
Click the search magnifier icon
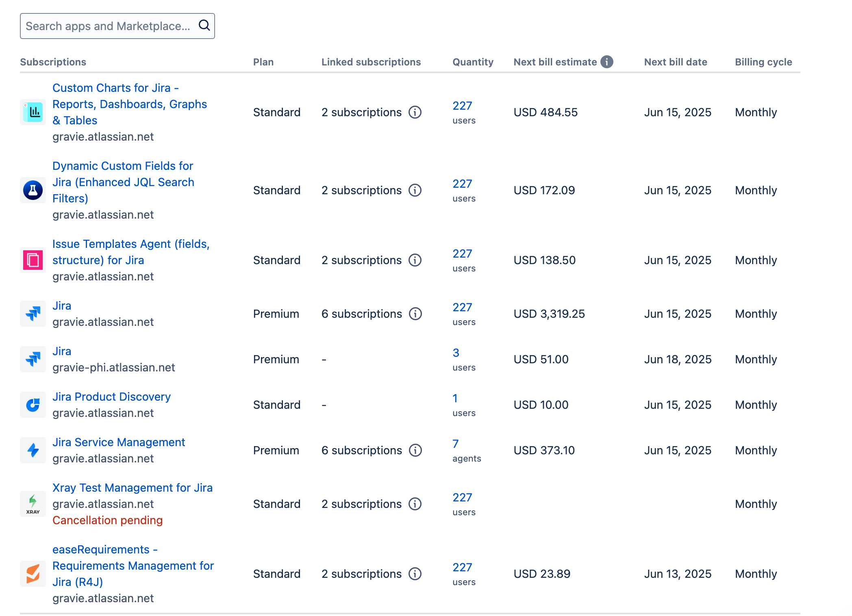point(204,26)
